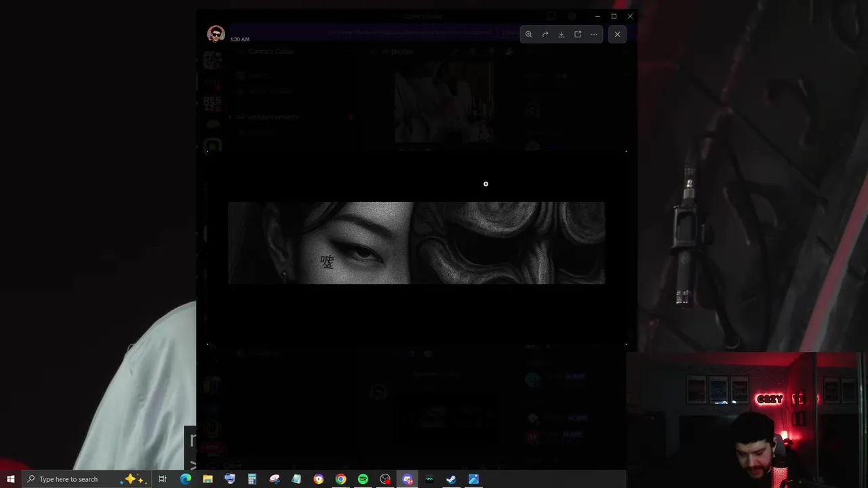Maximize the Discord window

pyautogui.click(x=614, y=16)
